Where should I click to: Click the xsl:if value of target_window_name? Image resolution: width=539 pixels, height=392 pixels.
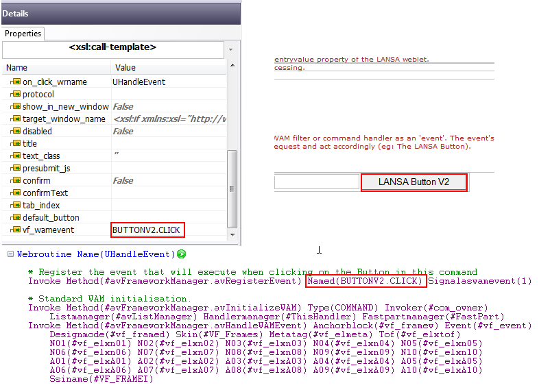coord(169,119)
